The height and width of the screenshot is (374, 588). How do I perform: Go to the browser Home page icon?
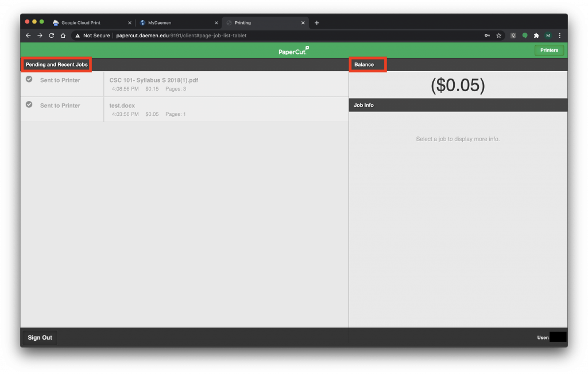(x=63, y=36)
